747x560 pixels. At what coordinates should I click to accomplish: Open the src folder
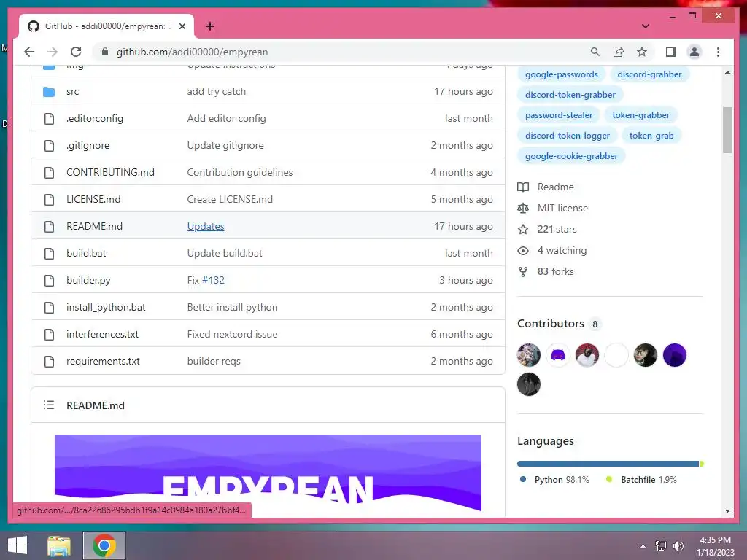pyautogui.click(x=72, y=91)
